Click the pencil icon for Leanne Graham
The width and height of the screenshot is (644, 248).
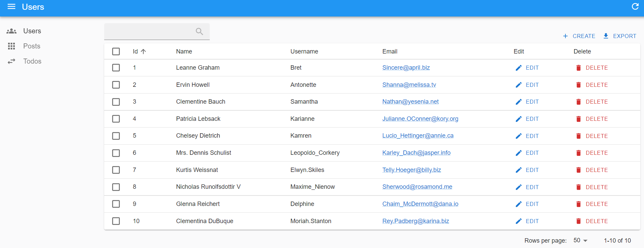519,68
